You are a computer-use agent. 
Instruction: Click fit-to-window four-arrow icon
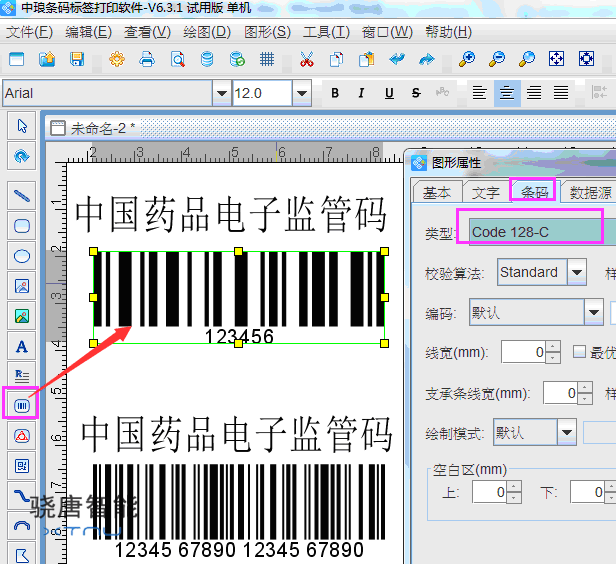coord(556,59)
